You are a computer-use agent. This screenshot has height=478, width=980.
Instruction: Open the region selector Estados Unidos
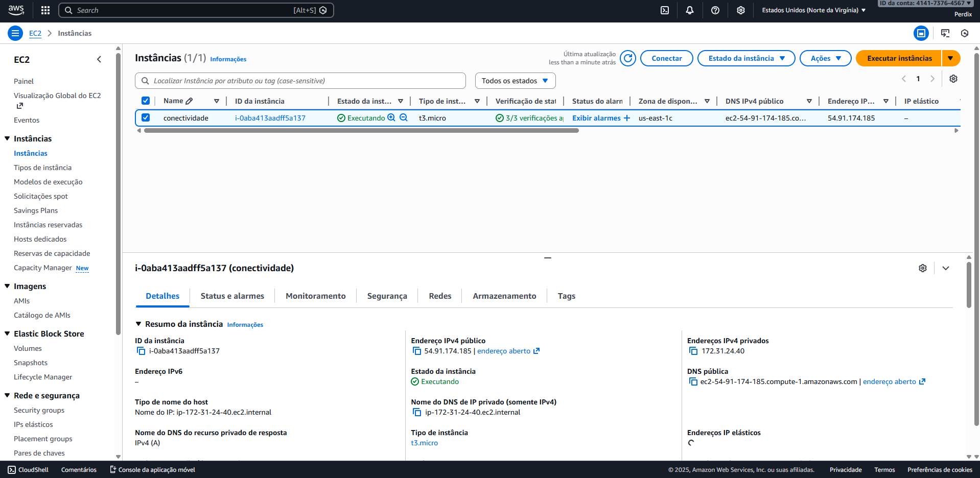pyautogui.click(x=814, y=10)
